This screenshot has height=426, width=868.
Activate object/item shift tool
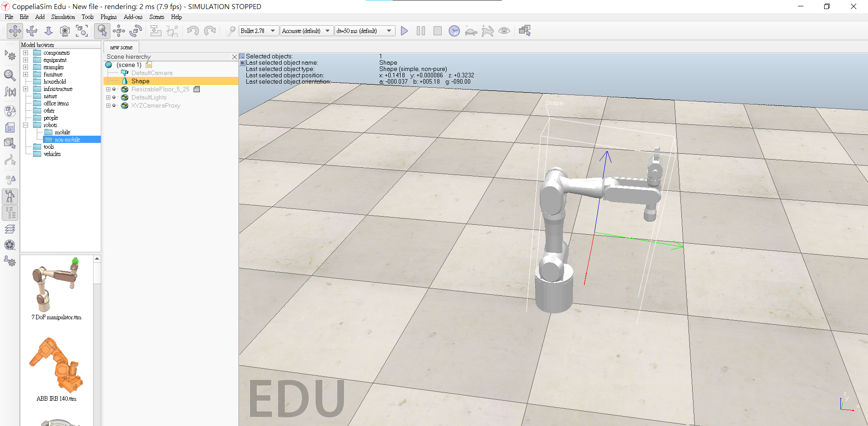pos(119,31)
